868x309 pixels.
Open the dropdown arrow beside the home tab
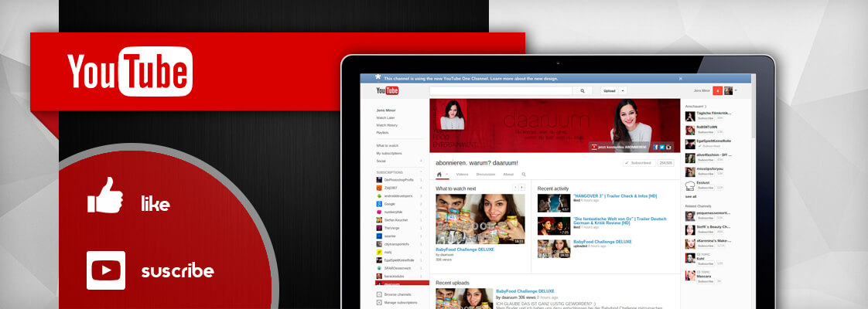pos(446,174)
